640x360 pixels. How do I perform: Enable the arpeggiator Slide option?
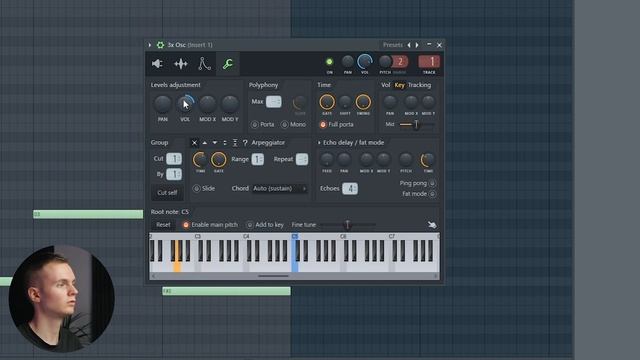pyautogui.click(x=196, y=188)
